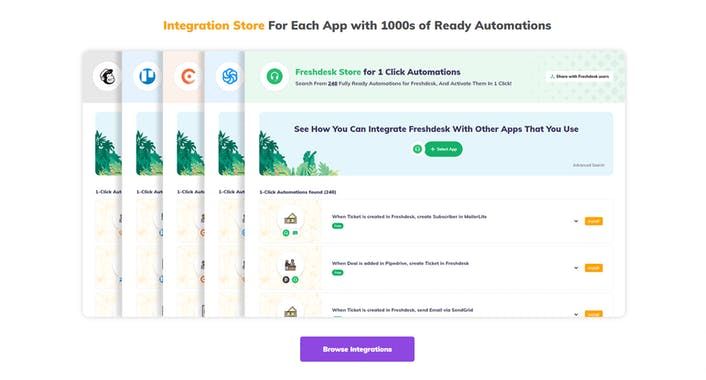This screenshot has height=380, width=706.
Task: Open the orange C logo app card
Action: click(188, 76)
